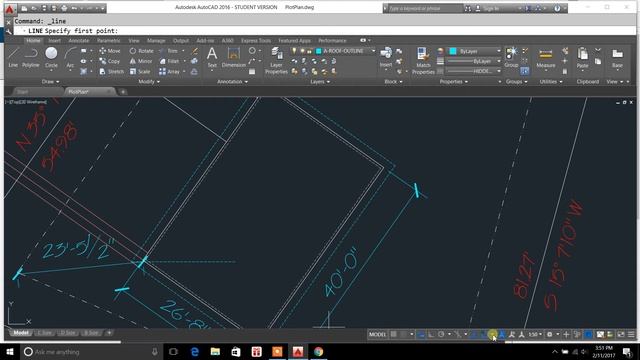Click the Array tool

[169, 71]
